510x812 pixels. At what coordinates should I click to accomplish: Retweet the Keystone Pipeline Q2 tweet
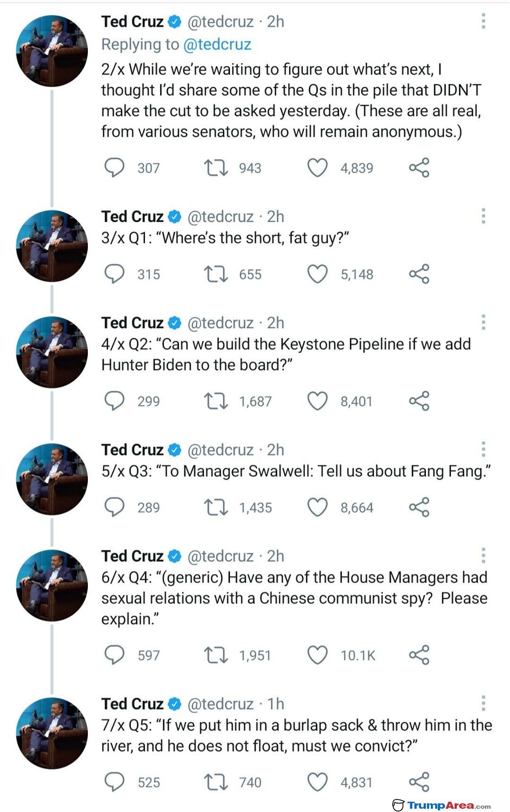pyautogui.click(x=215, y=401)
